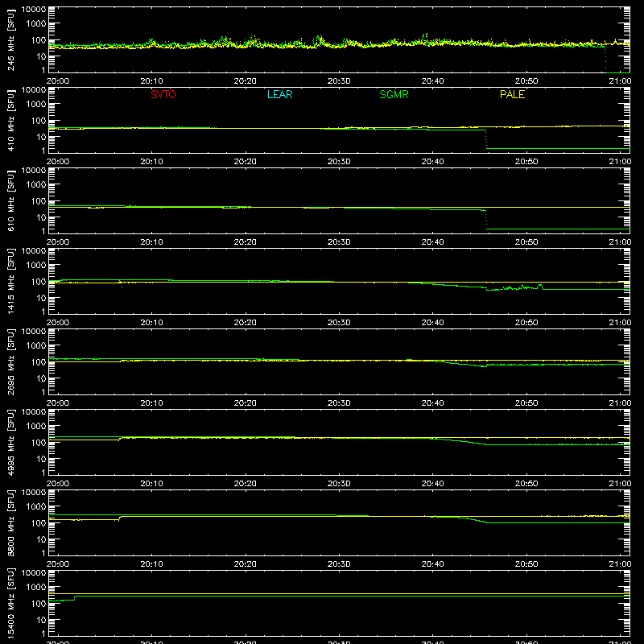The width and height of the screenshot is (644, 644).
Task: Click the 1000 tick label on 15400 MHz panel
Action: pos(36,588)
